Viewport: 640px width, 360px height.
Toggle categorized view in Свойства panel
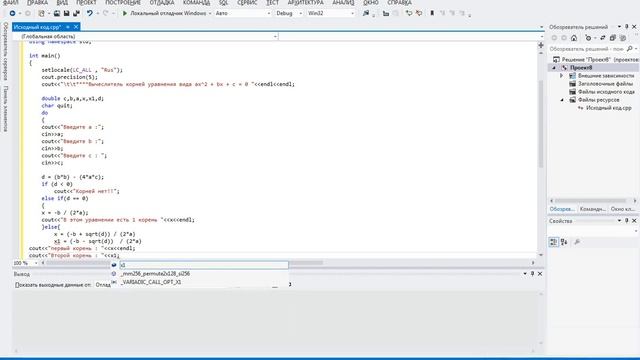click(553, 242)
